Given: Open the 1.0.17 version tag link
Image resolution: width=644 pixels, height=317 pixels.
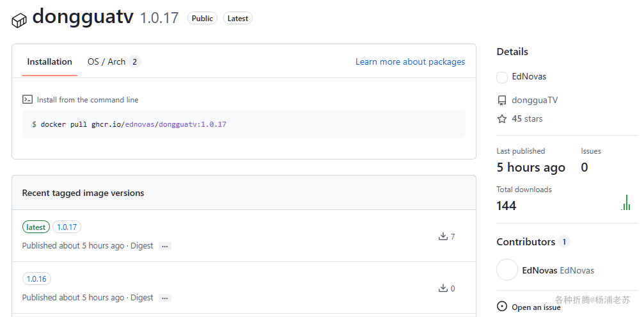Looking at the screenshot, I should [67, 227].
